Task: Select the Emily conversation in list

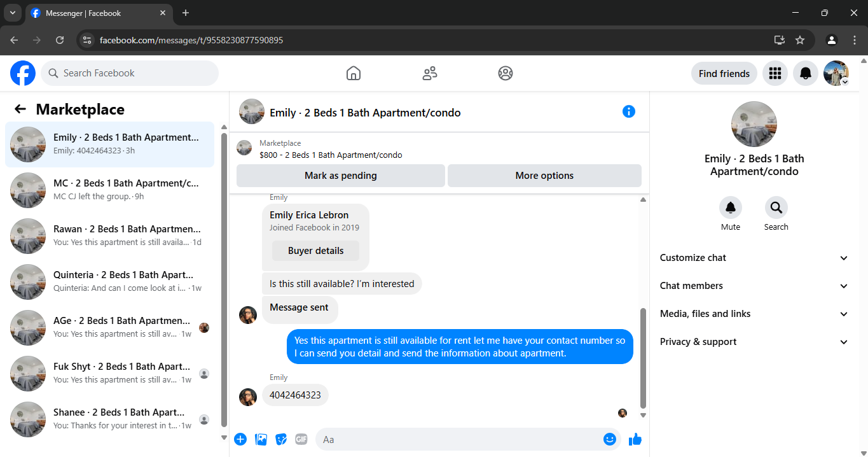Action: [x=109, y=144]
